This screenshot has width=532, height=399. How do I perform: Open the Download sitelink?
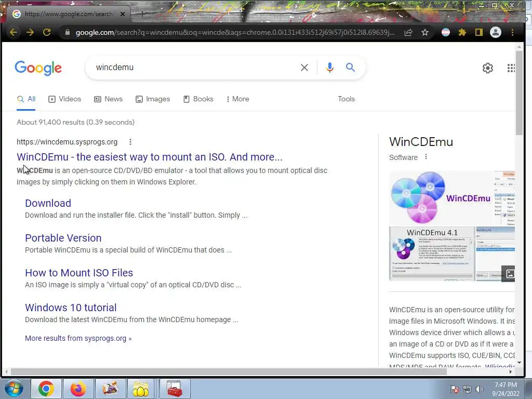pyautogui.click(x=48, y=203)
